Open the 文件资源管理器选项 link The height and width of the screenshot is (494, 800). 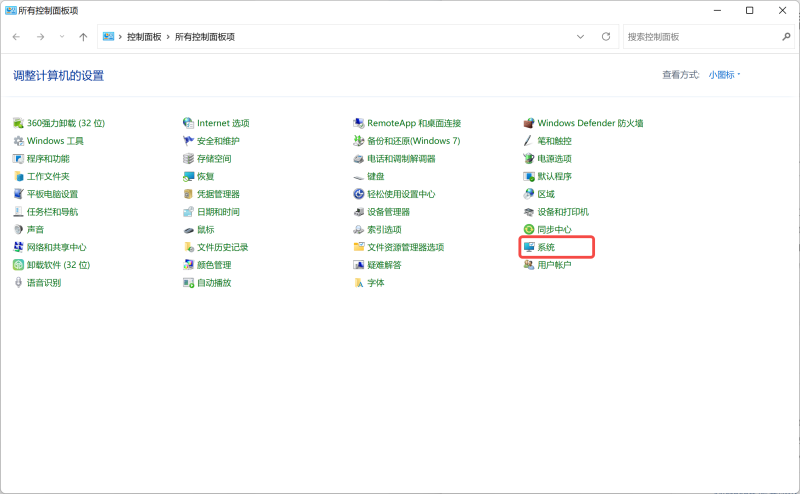click(x=406, y=247)
